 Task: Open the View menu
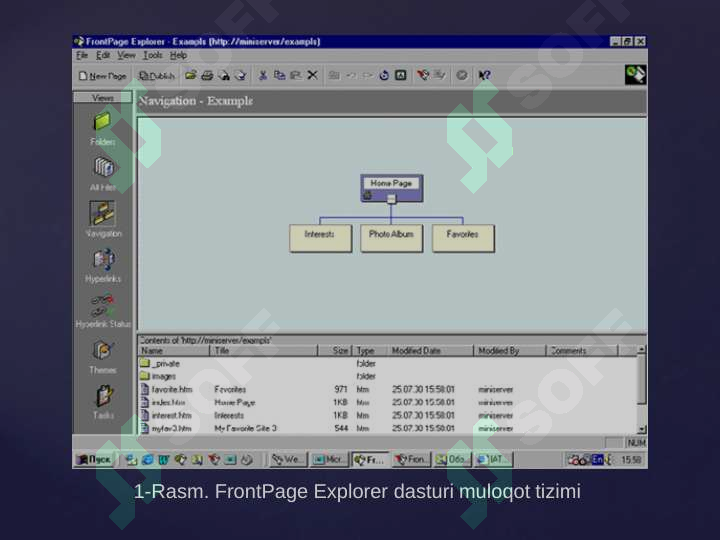(x=126, y=56)
